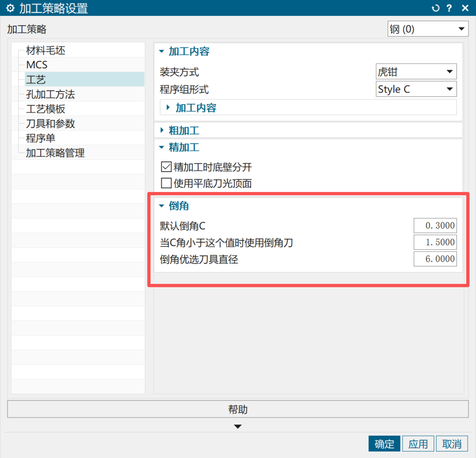
Task: Open the 装夹方式 虎钳 dropdown
Action: coord(416,72)
